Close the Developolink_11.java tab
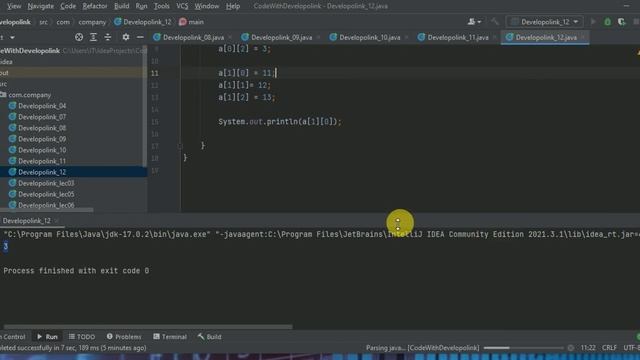This screenshot has width=640, height=360. tap(495, 38)
